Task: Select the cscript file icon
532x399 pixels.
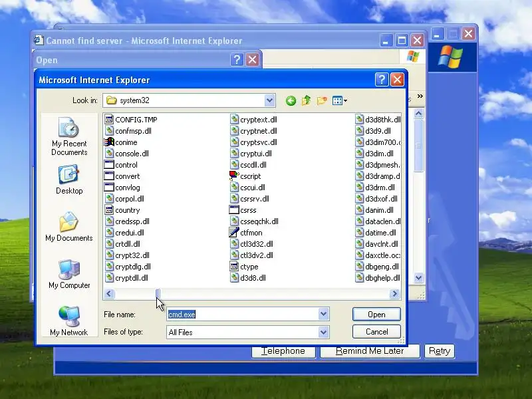Action: (x=234, y=176)
